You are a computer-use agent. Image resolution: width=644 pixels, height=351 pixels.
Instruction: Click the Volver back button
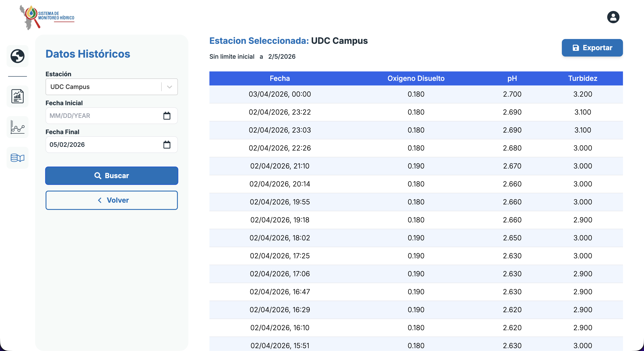click(111, 200)
